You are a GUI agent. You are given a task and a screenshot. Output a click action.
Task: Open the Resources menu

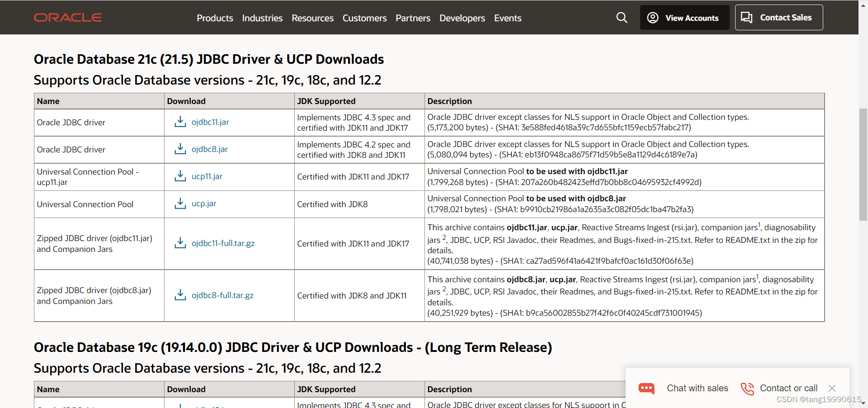[x=312, y=18]
